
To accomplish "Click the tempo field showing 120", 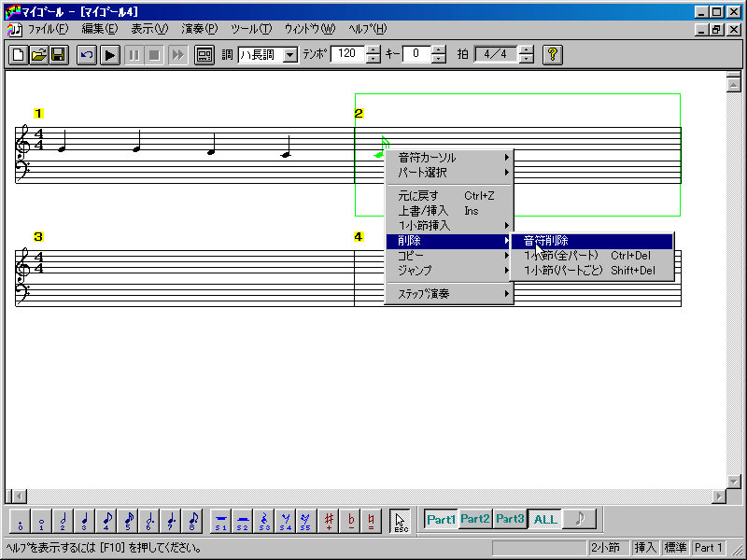I will (347, 54).
